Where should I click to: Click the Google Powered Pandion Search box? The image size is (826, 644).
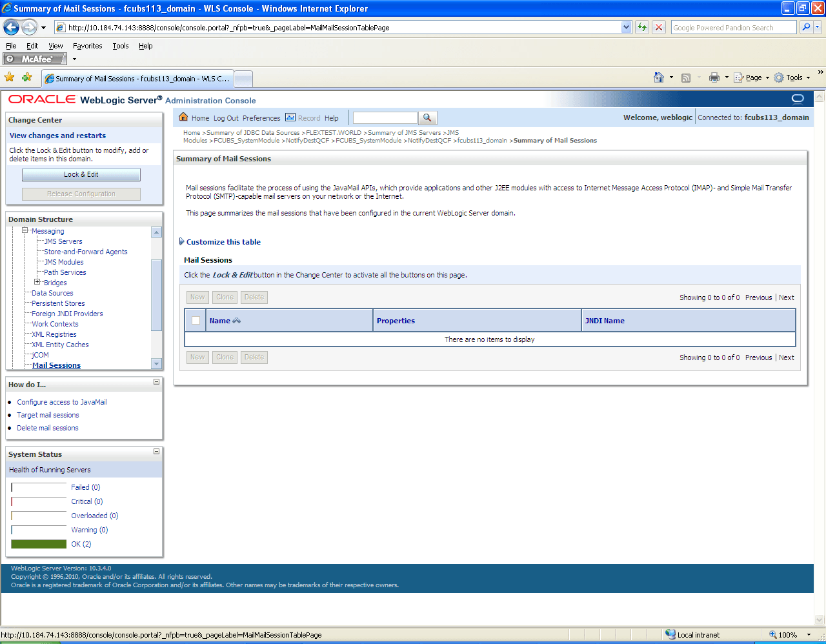point(734,27)
